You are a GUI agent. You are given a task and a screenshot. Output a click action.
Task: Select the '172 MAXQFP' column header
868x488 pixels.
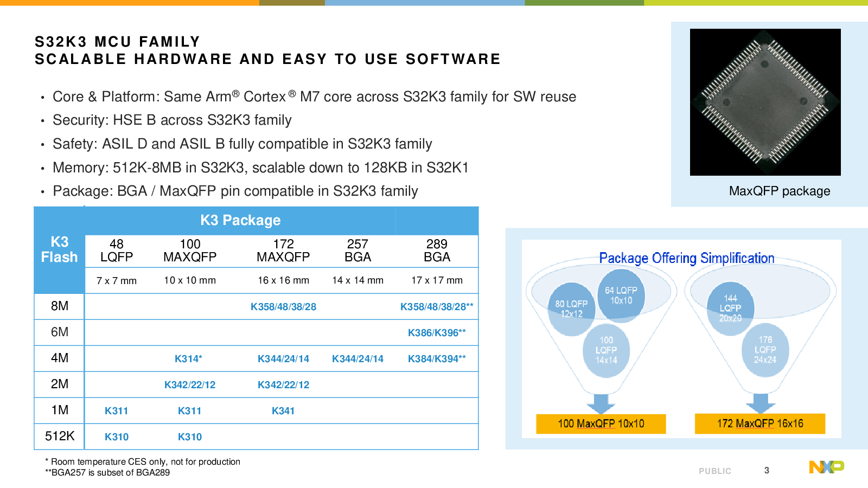click(x=283, y=251)
